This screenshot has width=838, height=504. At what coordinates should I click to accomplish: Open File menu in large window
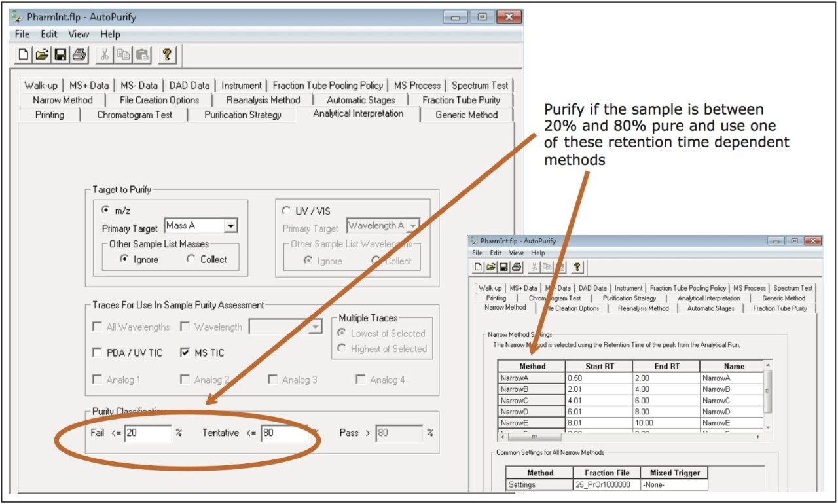[x=22, y=34]
